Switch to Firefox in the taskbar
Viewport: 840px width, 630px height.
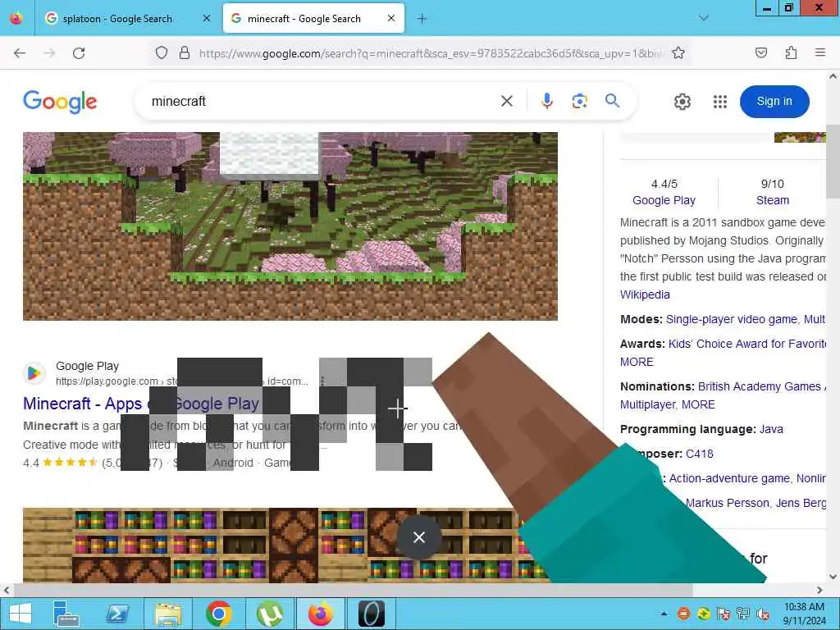click(321, 614)
